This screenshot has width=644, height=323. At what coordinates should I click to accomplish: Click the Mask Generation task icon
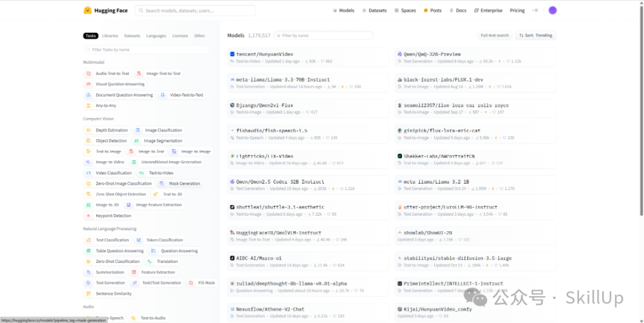(162, 184)
